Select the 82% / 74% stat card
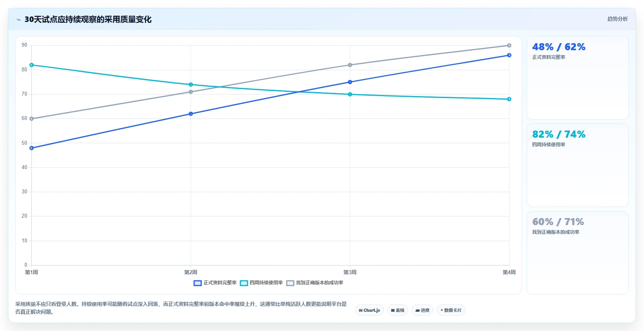This screenshot has width=644, height=331. tap(577, 165)
